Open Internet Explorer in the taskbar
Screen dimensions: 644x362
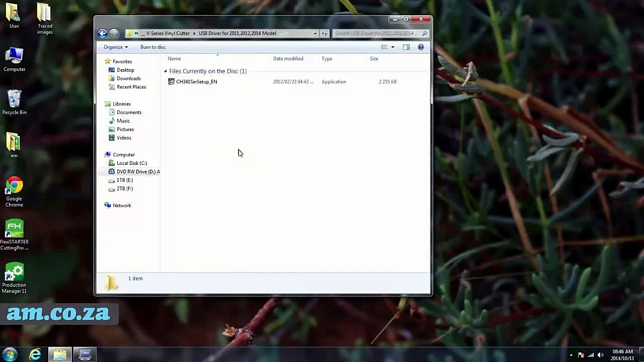pos(35,354)
